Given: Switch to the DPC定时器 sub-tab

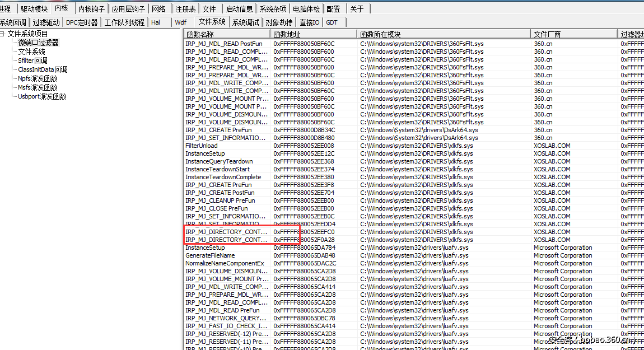Looking at the screenshot, I should coord(82,22).
